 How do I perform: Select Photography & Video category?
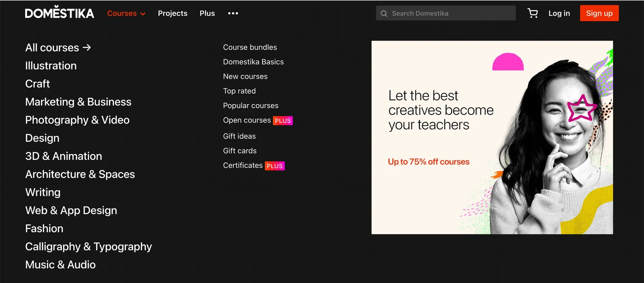click(77, 120)
